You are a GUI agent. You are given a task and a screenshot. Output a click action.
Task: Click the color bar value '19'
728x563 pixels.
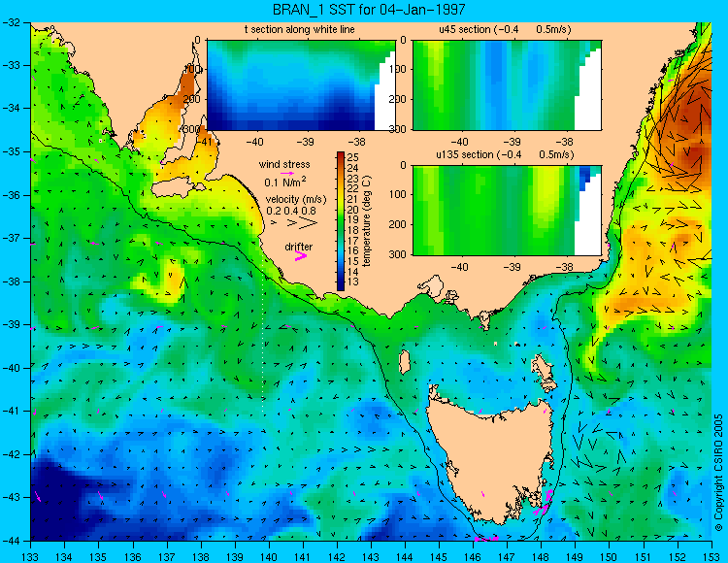pos(353,219)
